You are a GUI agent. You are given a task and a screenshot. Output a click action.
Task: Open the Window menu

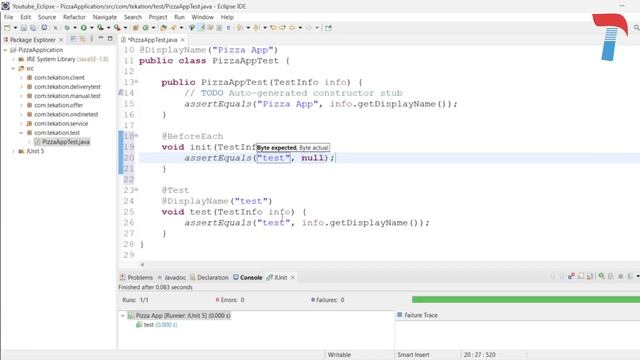[x=202, y=17]
